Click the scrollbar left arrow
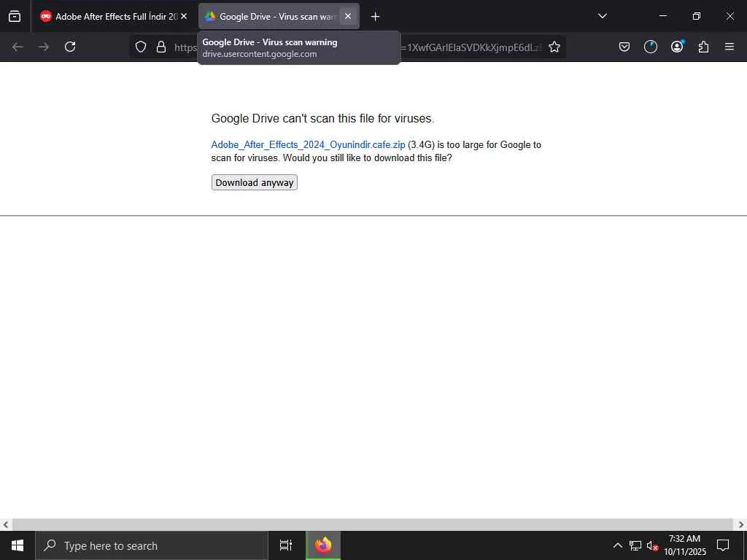747x560 pixels. pos(6,525)
